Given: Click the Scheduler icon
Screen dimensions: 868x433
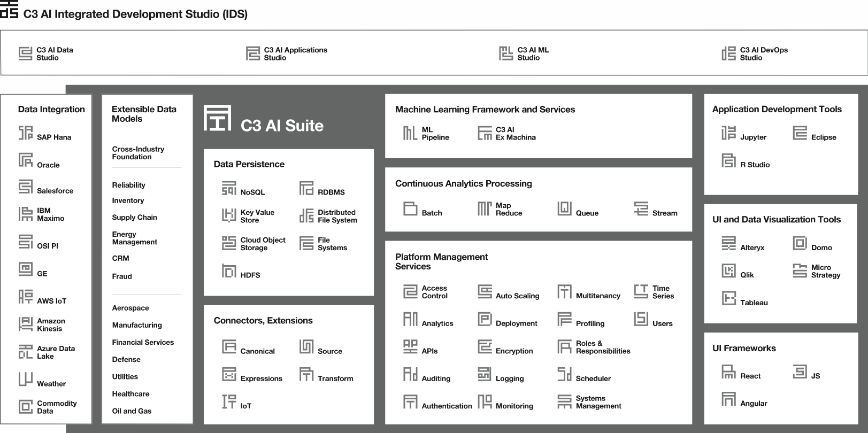Looking at the screenshot, I should (x=565, y=374).
